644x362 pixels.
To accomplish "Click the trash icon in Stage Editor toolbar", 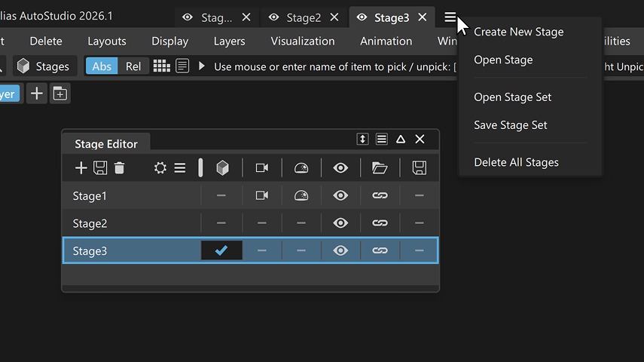I will (119, 168).
